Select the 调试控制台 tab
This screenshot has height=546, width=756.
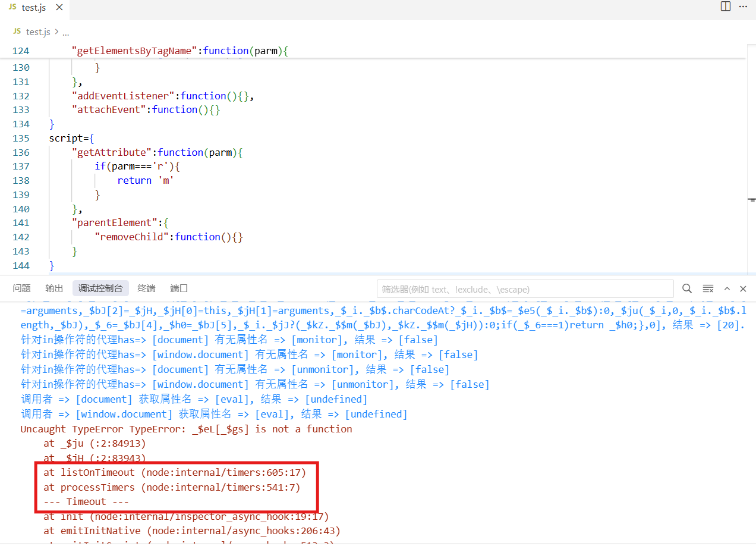click(x=100, y=288)
